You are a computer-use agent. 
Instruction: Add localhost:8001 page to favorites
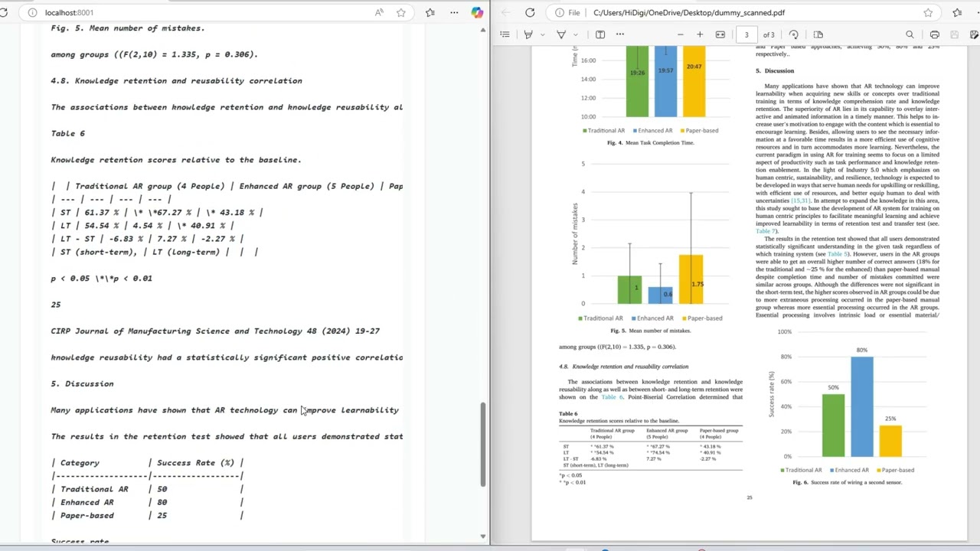click(401, 12)
